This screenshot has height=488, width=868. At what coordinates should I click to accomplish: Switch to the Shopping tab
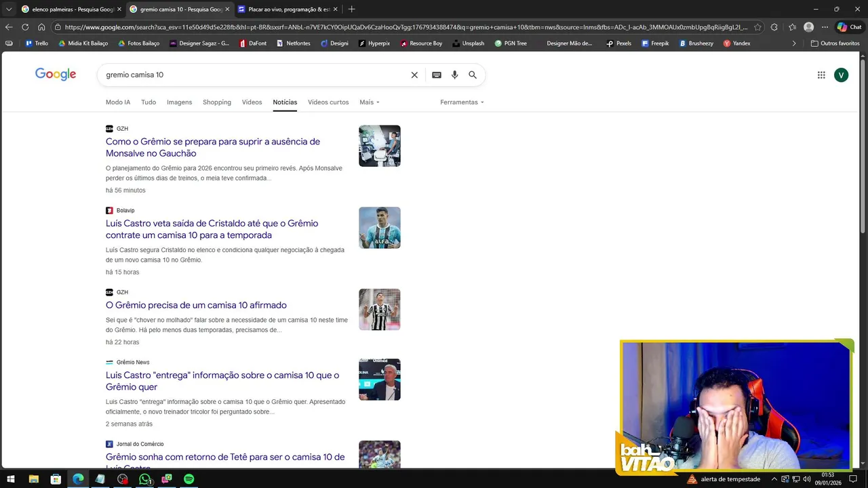217,102
